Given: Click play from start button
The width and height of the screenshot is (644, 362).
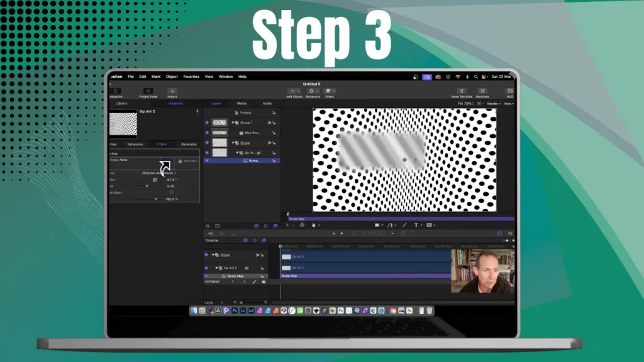Looking at the screenshot, I should click(333, 234).
